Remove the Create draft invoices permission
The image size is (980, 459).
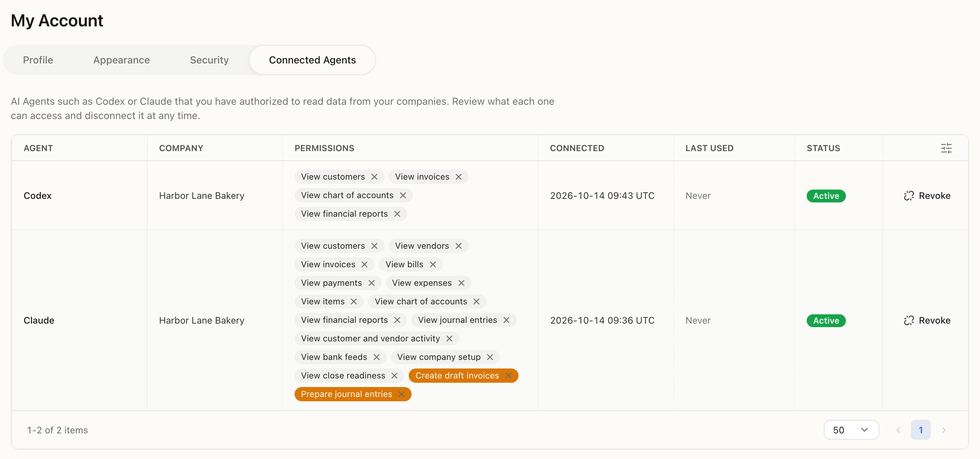[x=508, y=376]
